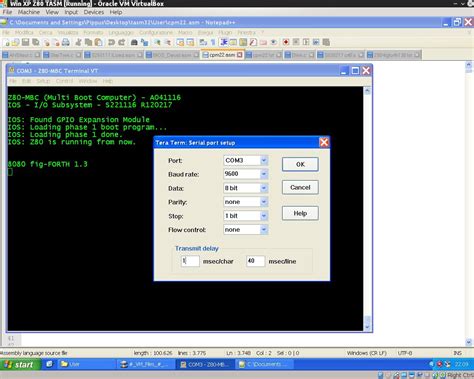Viewport: 474px width, 379px height.
Task: Click the Windows XP start button
Action: [20, 364]
